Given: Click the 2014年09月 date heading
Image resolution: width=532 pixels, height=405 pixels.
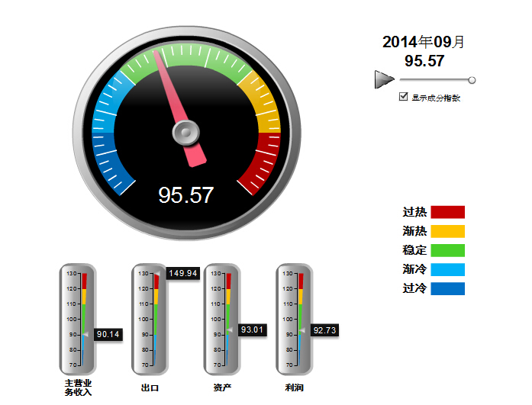Looking at the screenshot, I should 424,43.
